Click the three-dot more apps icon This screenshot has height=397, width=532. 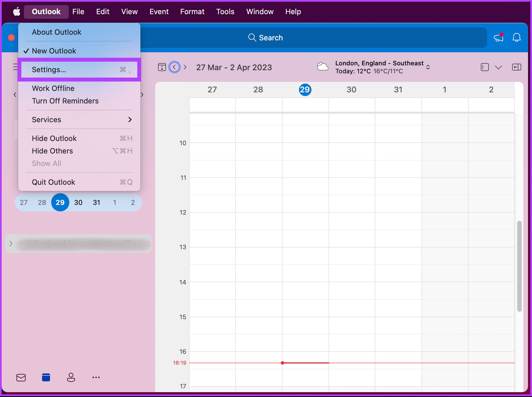click(96, 377)
